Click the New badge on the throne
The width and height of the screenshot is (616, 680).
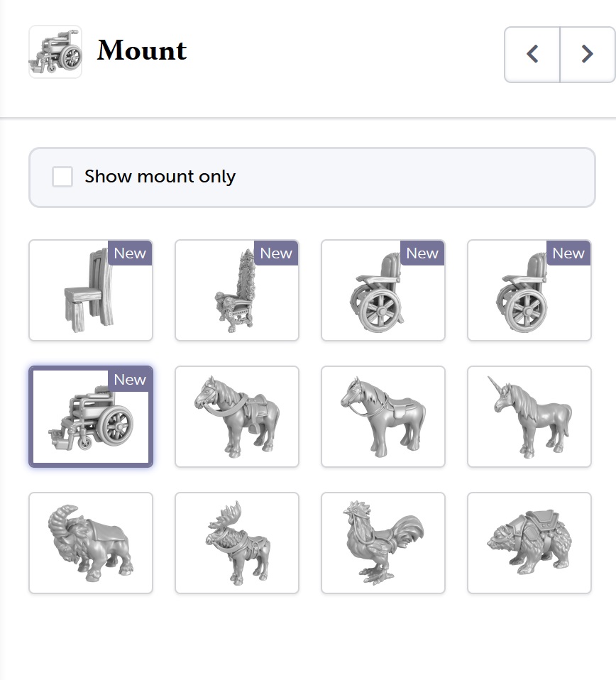(x=276, y=253)
